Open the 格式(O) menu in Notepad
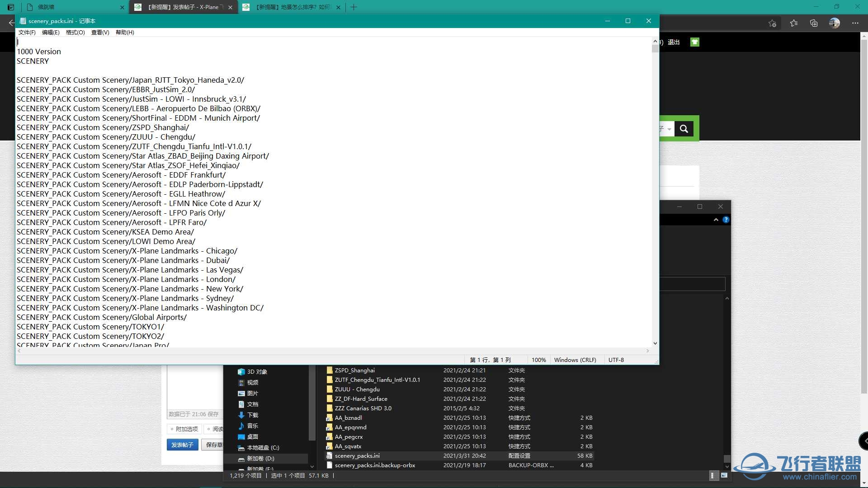The image size is (868, 488). 75,32
